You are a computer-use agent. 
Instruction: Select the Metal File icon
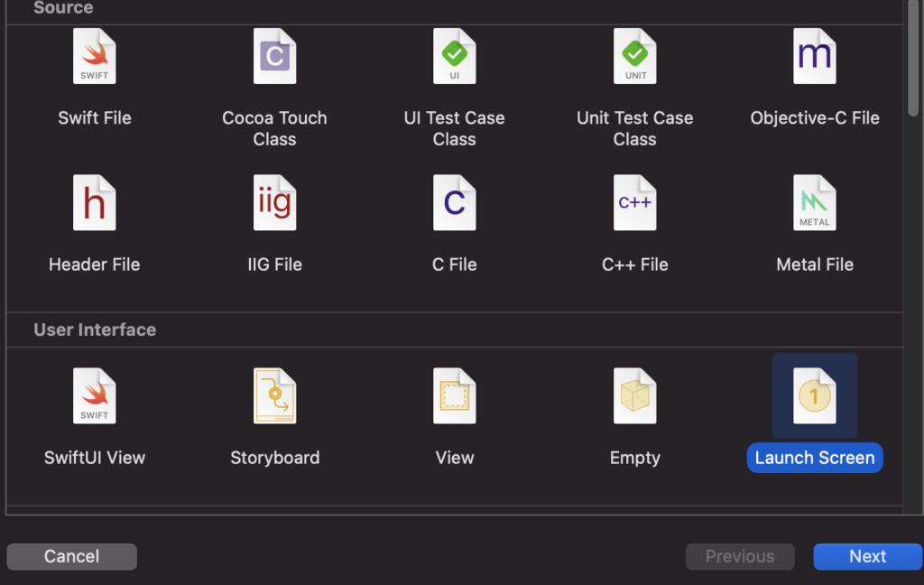point(815,202)
